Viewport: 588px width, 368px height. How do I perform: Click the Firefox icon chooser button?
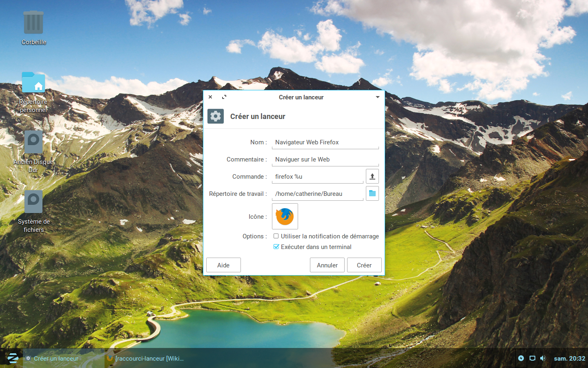click(285, 216)
